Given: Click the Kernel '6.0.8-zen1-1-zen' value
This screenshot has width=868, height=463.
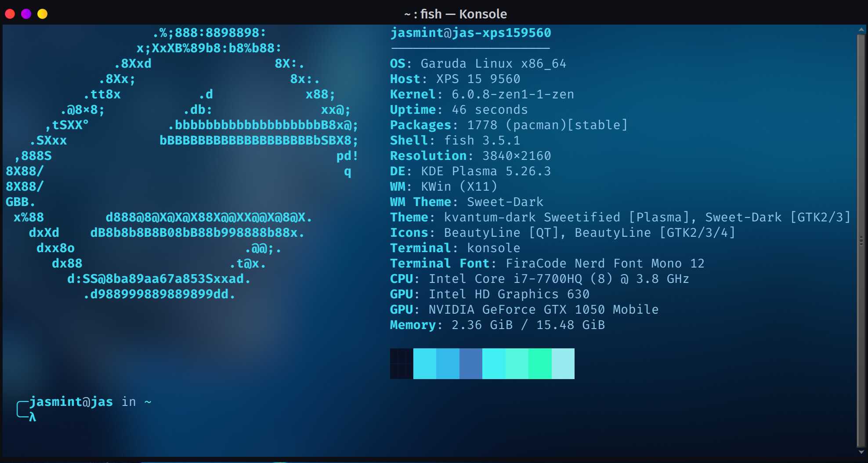Looking at the screenshot, I should coord(513,94).
